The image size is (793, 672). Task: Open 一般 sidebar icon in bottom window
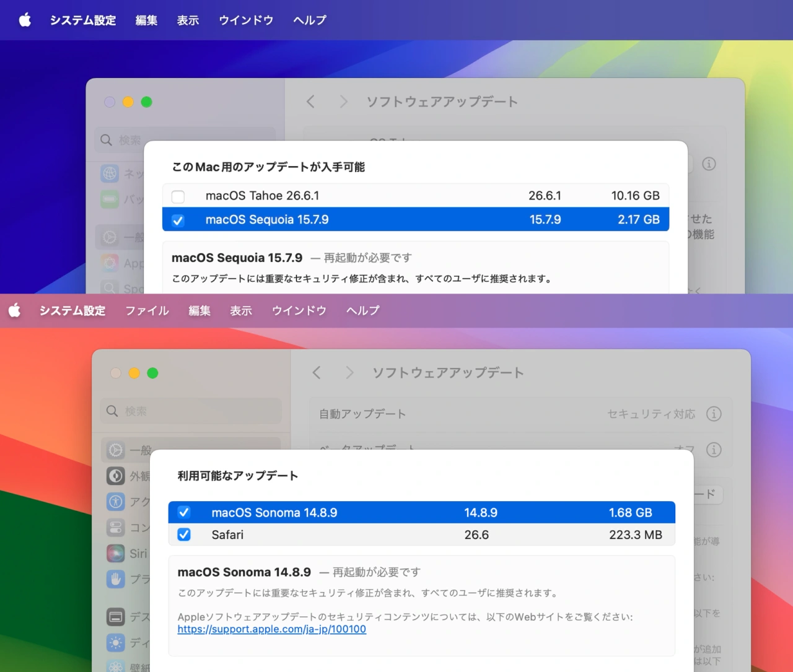[x=116, y=450]
